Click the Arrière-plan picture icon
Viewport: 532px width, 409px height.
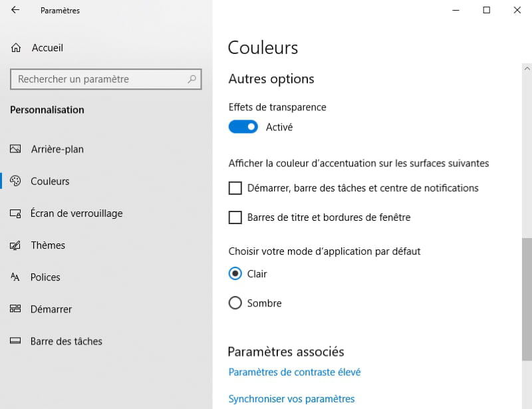16,149
